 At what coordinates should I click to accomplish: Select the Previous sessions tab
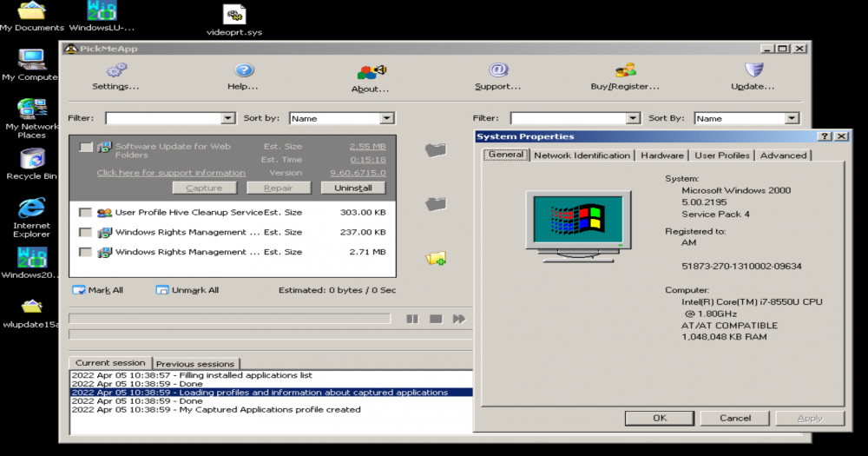196,364
